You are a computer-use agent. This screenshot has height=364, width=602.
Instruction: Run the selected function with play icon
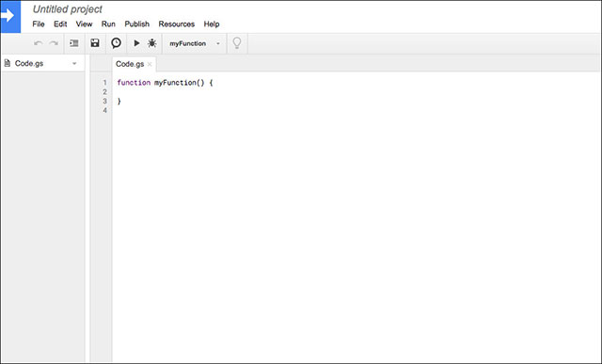coord(136,43)
